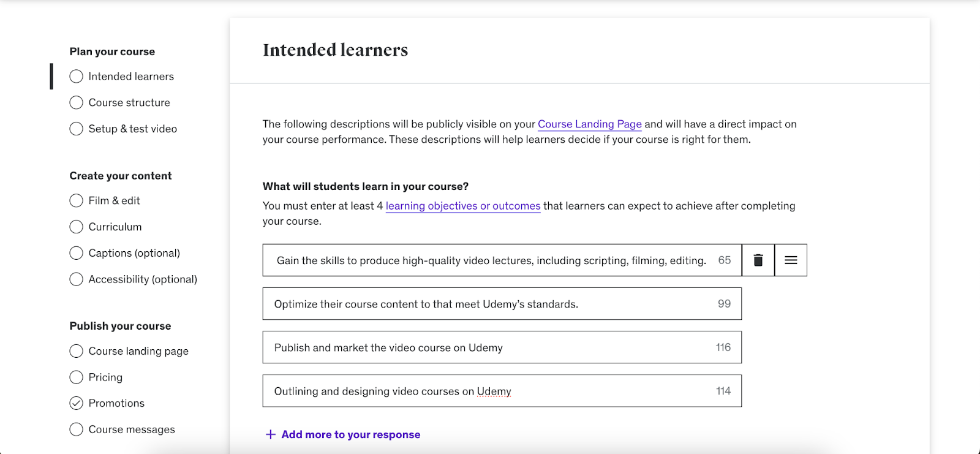Select the Course landing page circle
The image size is (980, 454).
(76, 351)
